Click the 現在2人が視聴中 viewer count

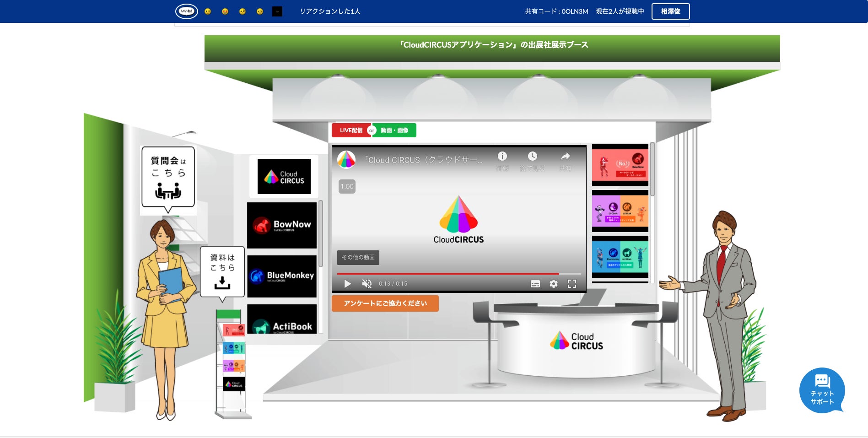[x=620, y=11]
